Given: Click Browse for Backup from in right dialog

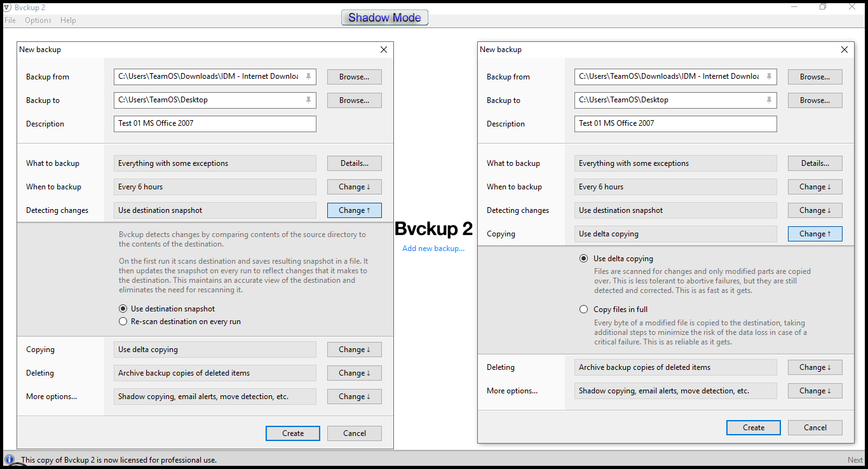Looking at the screenshot, I should click(815, 77).
